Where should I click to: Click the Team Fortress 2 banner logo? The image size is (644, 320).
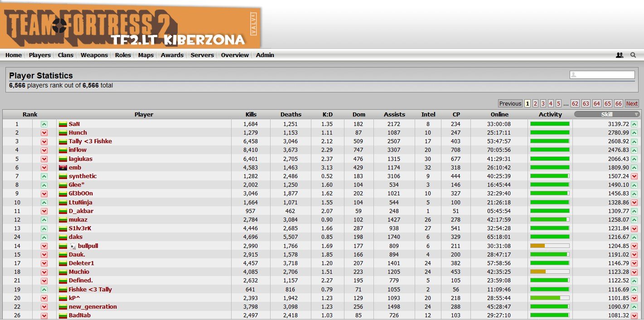click(x=131, y=27)
